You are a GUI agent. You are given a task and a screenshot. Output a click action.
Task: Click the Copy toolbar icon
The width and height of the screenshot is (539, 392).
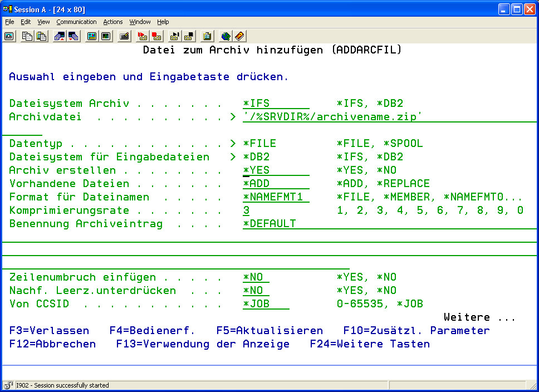(x=27, y=36)
